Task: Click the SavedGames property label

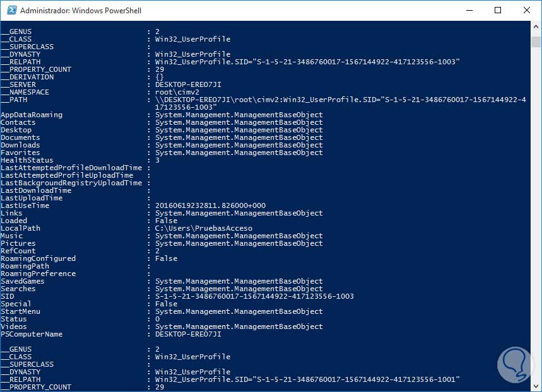Action: coord(23,281)
